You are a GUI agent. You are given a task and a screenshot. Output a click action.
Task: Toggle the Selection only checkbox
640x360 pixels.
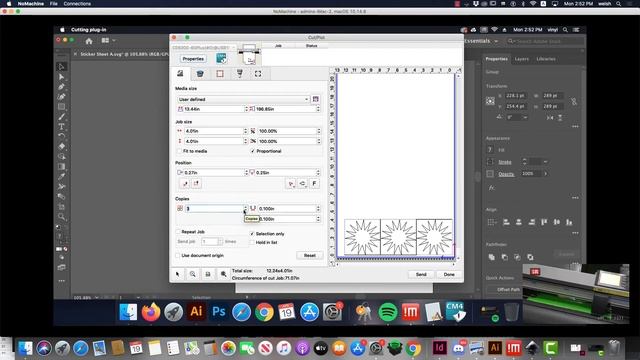pos(252,234)
